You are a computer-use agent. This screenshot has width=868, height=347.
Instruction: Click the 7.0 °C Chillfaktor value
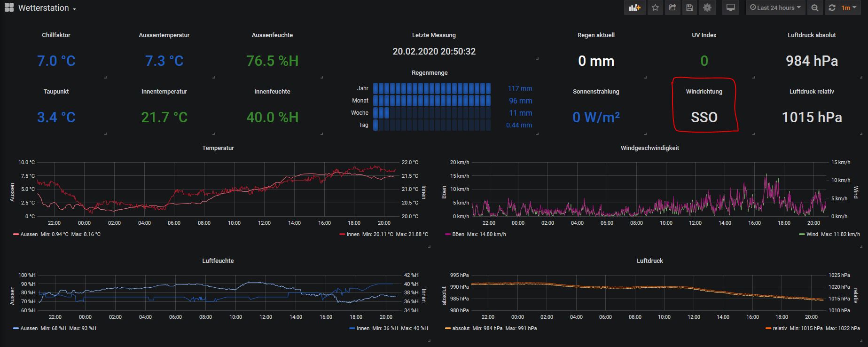(x=56, y=61)
